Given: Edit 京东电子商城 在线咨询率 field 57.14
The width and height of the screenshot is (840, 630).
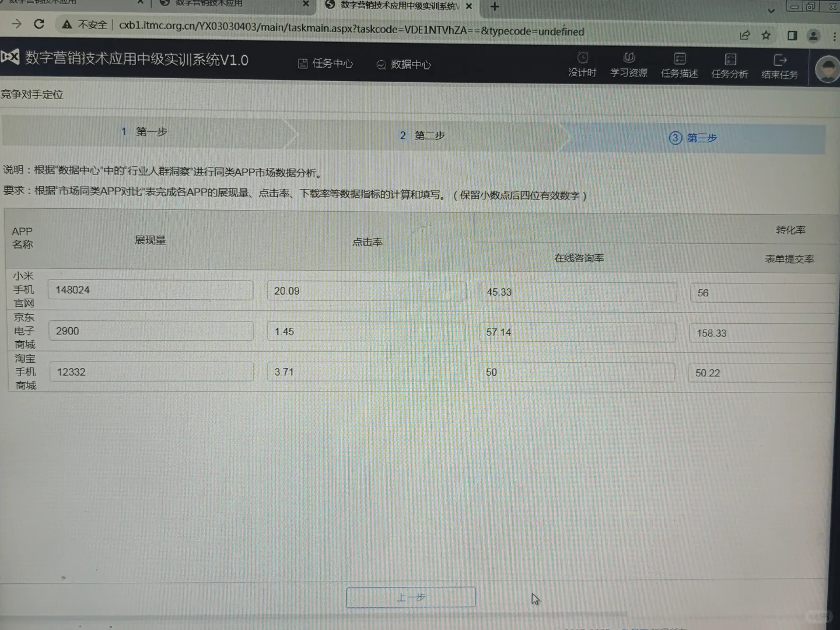Looking at the screenshot, I should click(x=577, y=332).
